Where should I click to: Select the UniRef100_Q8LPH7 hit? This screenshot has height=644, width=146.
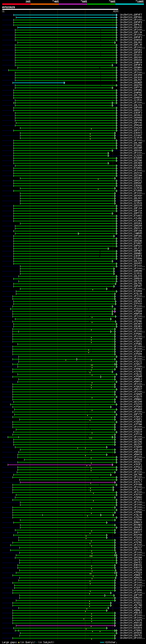(x=131, y=80)
